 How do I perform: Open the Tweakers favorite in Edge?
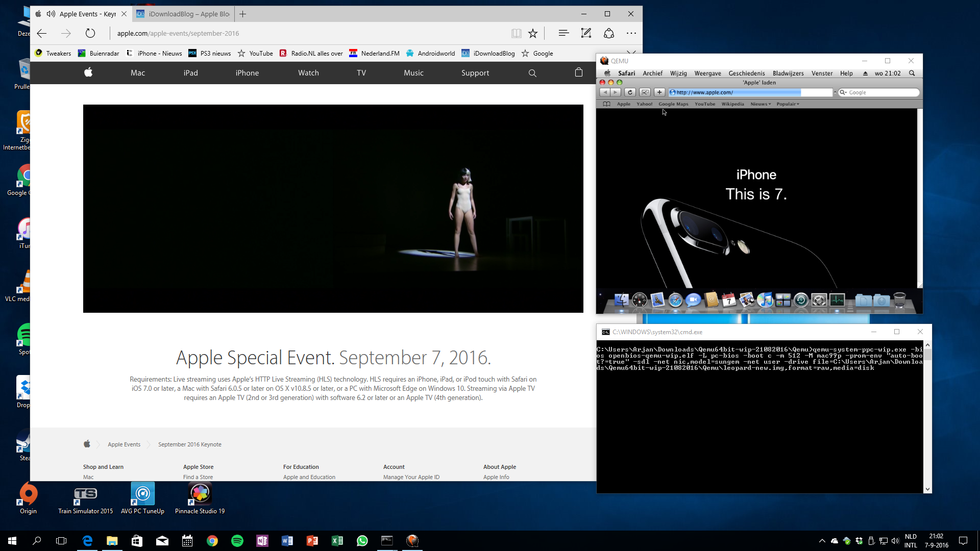click(53, 53)
